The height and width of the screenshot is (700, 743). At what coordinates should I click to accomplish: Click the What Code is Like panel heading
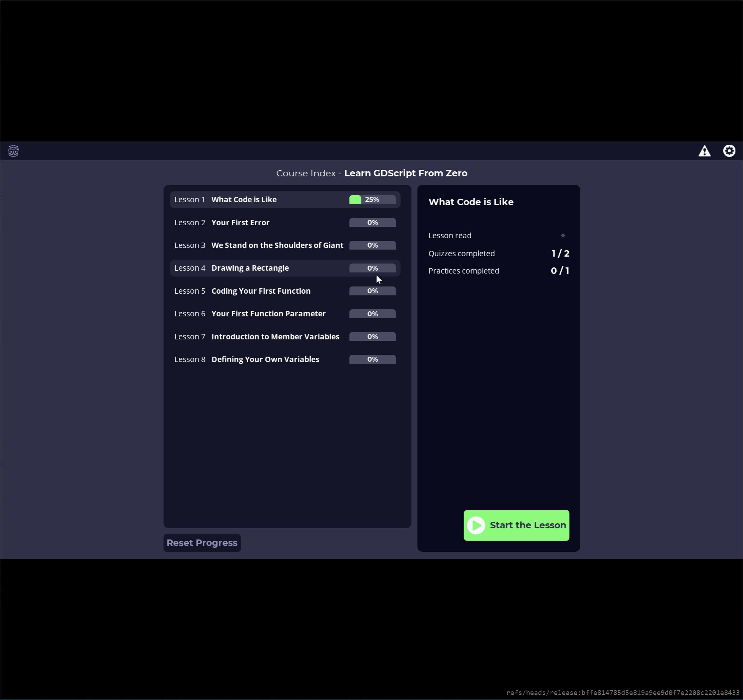click(x=471, y=202)
